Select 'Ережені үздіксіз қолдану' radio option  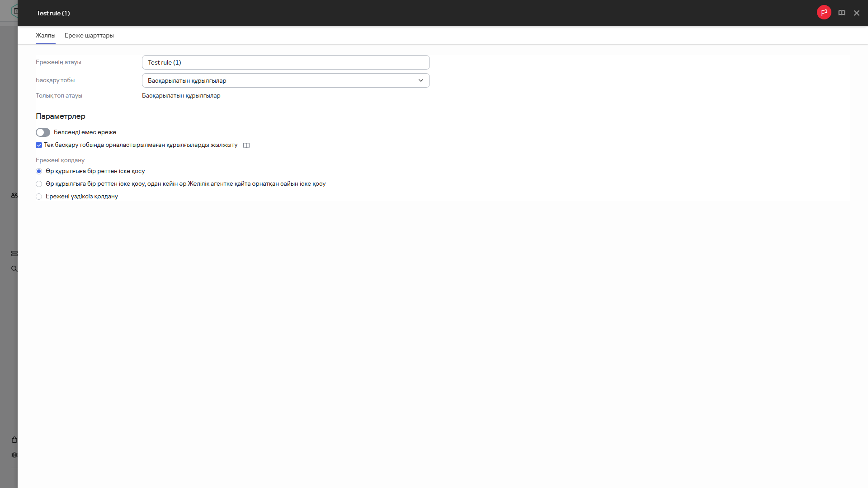[39, 197]
